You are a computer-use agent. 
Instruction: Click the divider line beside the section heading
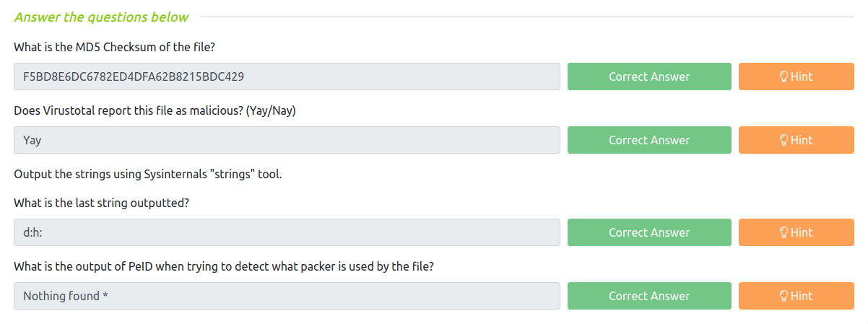pos(527,17)
